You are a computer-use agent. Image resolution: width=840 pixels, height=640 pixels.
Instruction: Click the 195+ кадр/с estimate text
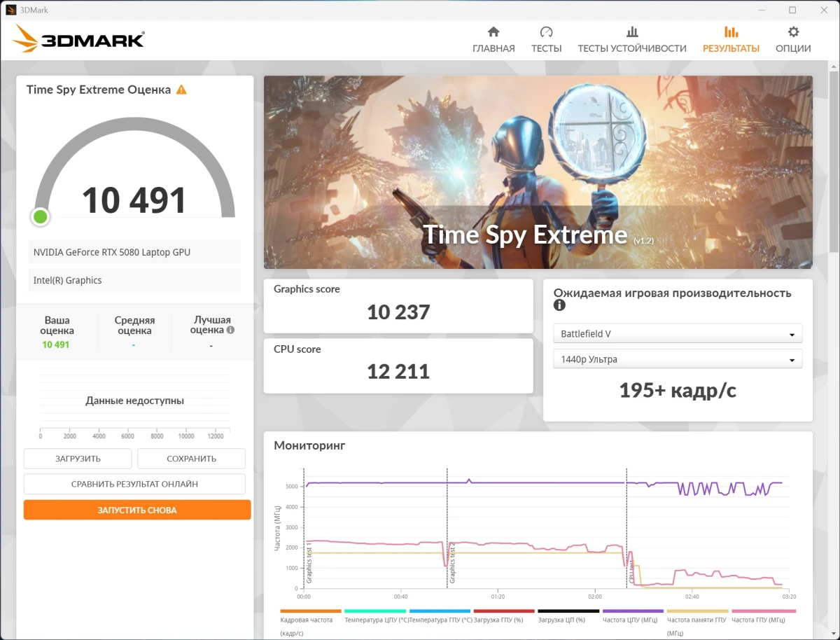(x=678, y=390)
